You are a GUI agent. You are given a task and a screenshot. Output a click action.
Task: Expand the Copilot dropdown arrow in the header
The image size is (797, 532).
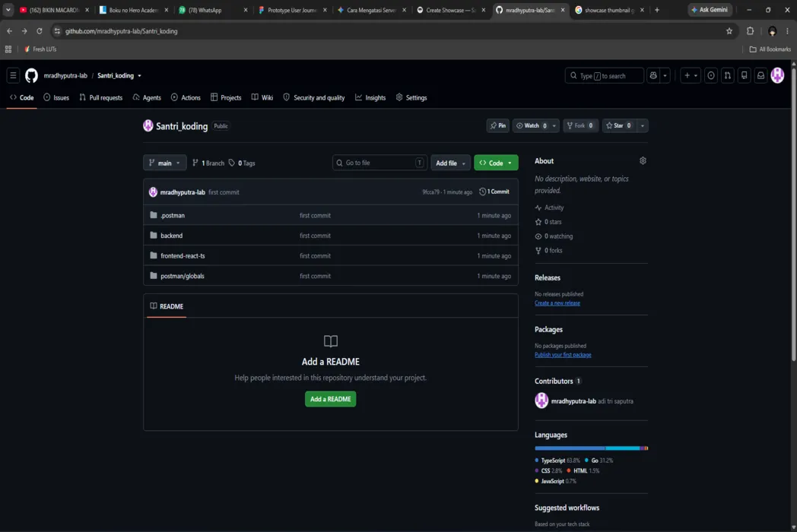(x=665, y=76)
